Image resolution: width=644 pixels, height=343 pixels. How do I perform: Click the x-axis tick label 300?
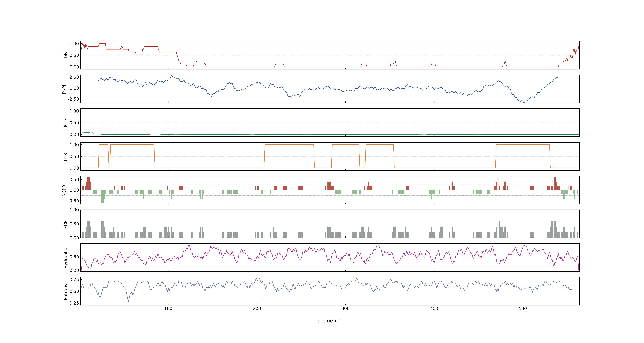(345, 309)
